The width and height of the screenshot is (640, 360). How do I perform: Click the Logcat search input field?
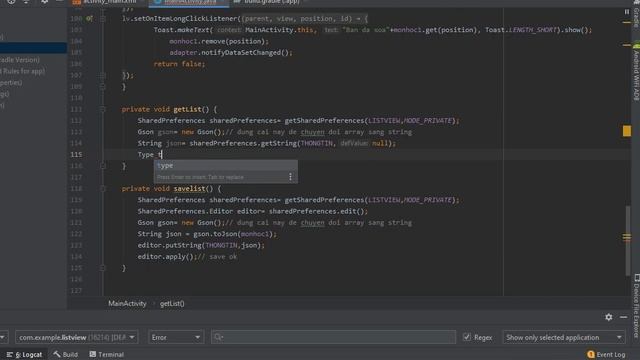click(333, 337)
